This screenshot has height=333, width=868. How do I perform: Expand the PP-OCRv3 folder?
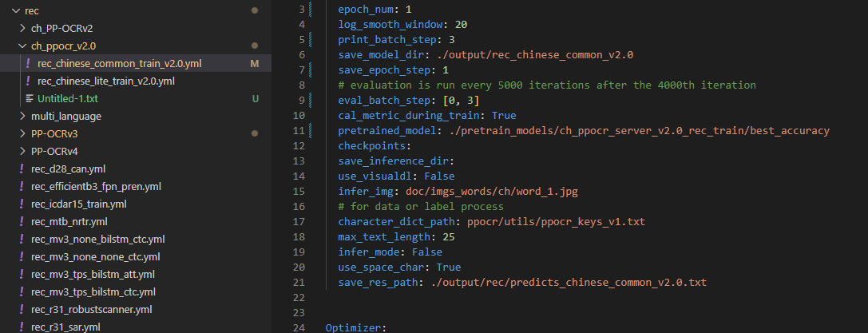(x=22, y=134)
